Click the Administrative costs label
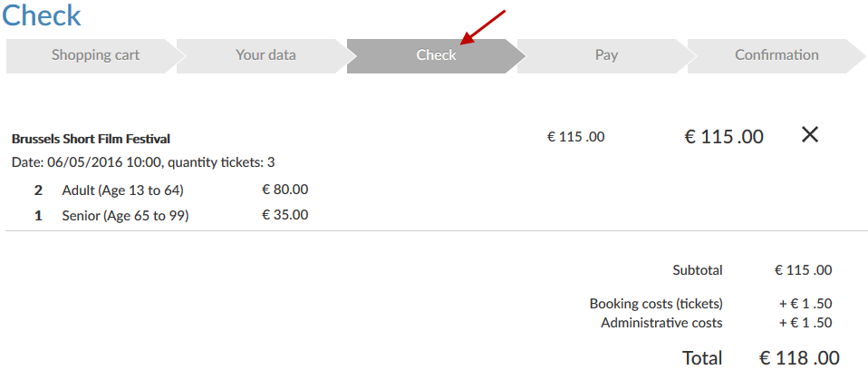Screen dimensions: 868x370 (661, 323)
